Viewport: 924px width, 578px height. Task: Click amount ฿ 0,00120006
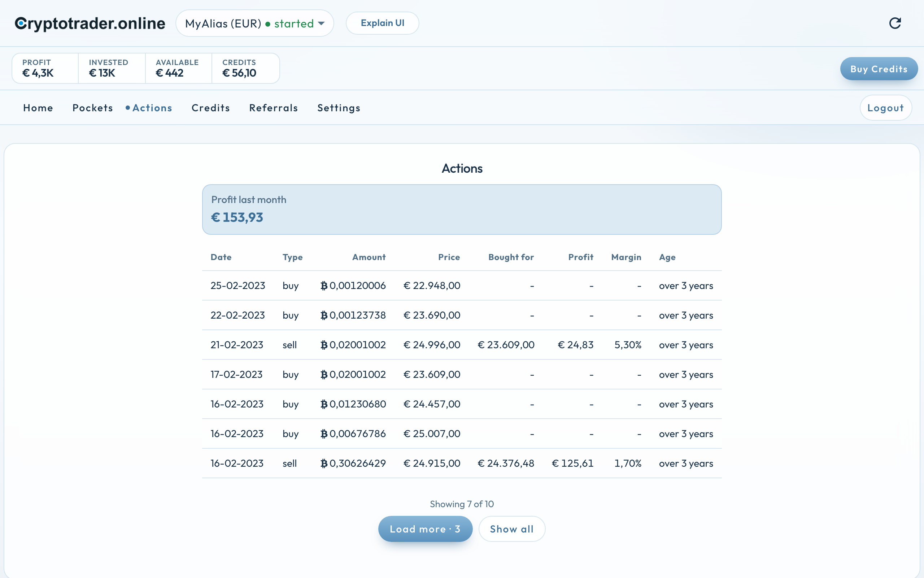353,285
